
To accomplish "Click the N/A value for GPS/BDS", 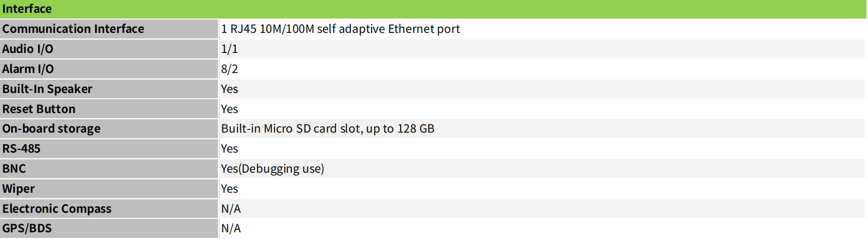I will 231,228.
